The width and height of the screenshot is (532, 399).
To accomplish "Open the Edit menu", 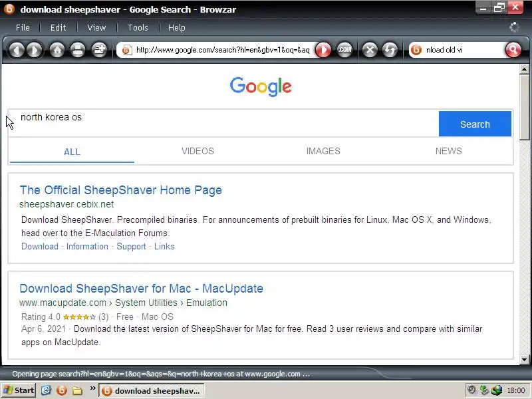I will coord(59,27).
